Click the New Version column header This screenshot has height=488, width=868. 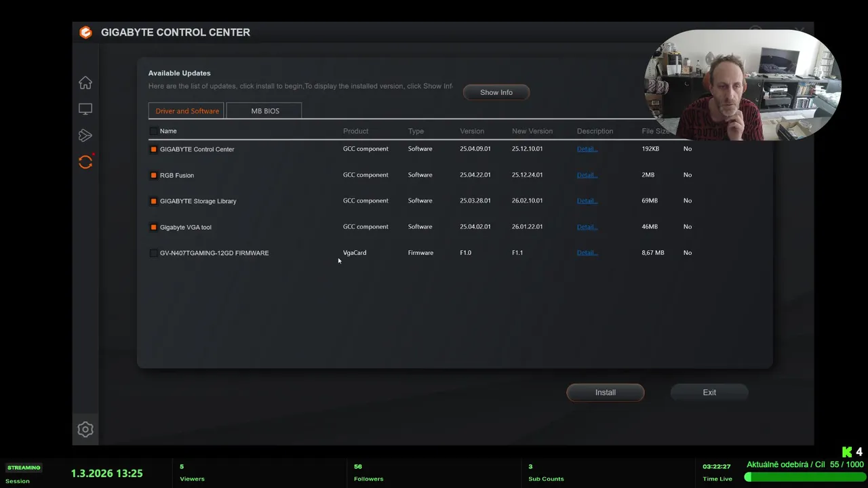(x=532, y=131)
